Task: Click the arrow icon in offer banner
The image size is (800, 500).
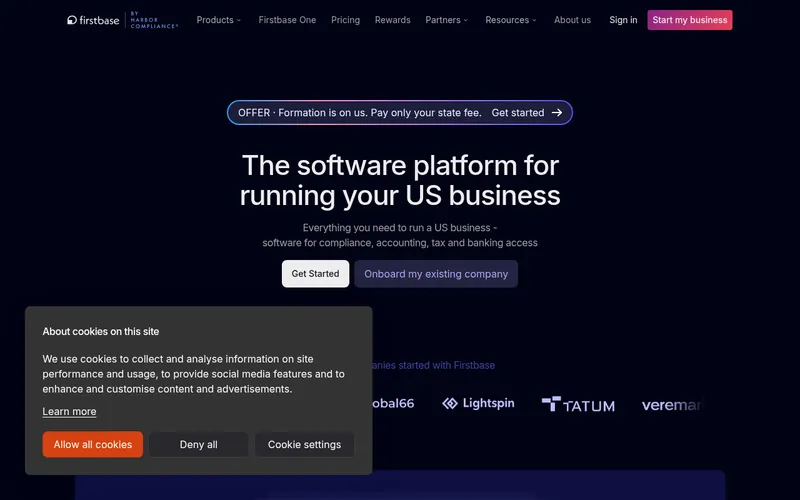Action: point(557,113)
